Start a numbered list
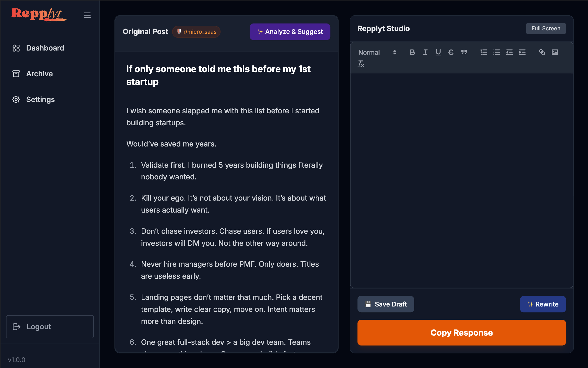 (484, 52)
